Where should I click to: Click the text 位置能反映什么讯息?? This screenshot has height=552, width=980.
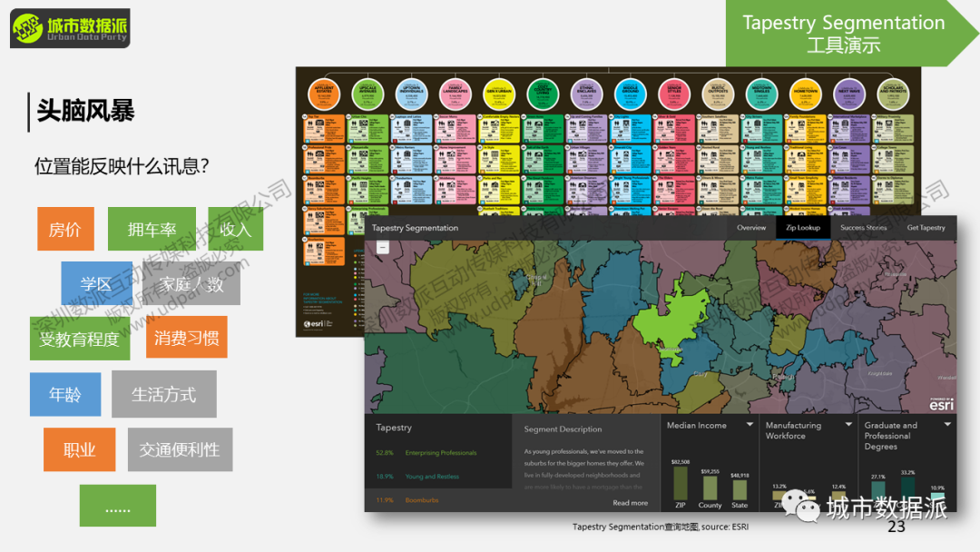122,166
